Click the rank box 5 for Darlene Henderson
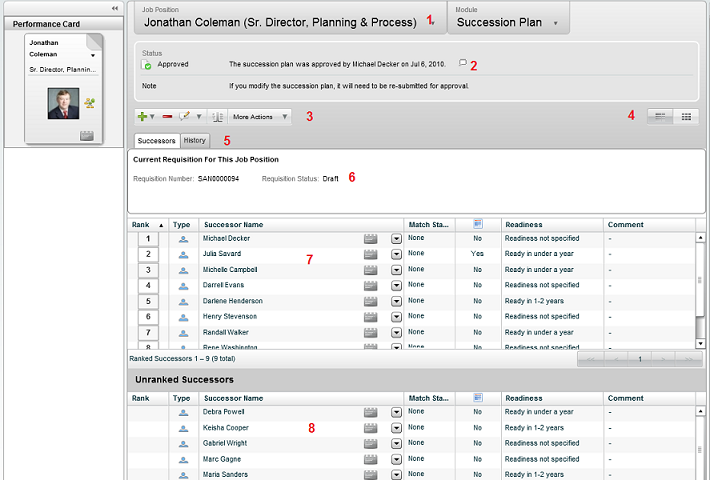The image size is (710, 480). tap(148, 301)
